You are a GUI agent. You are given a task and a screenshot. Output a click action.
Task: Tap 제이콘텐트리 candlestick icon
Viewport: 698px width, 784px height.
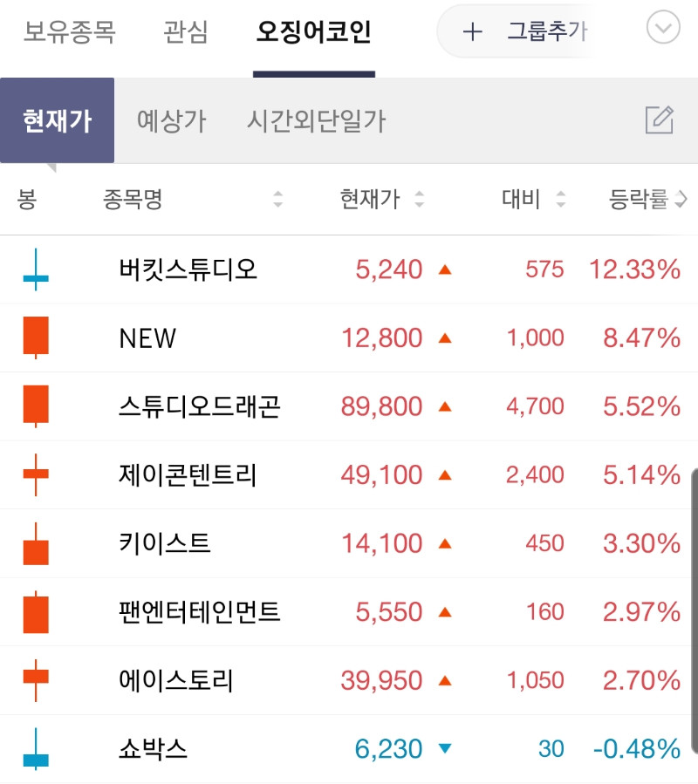(x=36, y=475)
